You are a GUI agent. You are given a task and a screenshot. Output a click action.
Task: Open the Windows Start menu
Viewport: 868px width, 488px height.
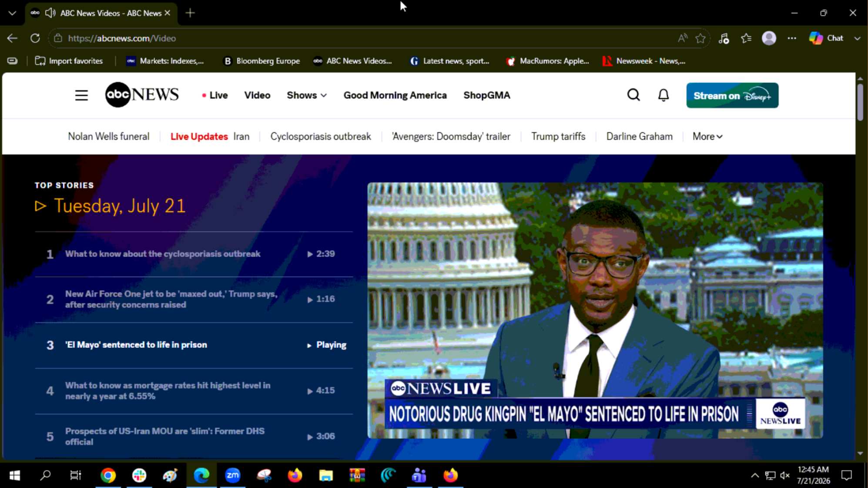[x=15, y=475]
